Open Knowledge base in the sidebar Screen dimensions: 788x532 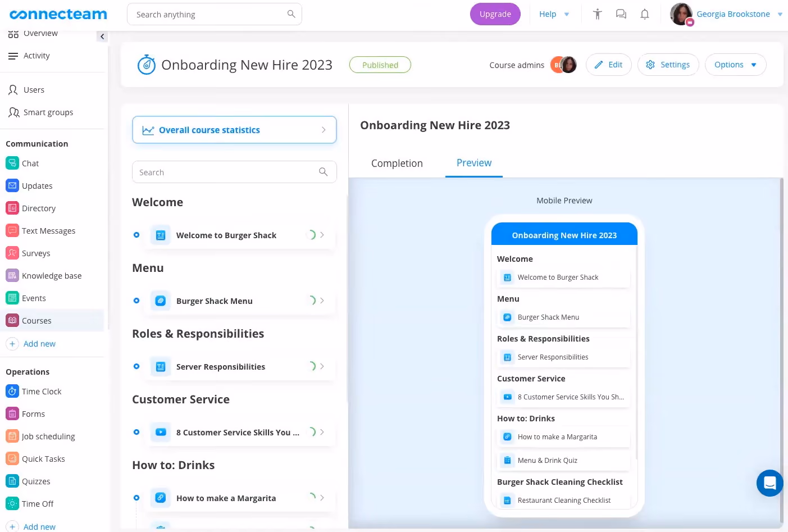click(52, 276)
